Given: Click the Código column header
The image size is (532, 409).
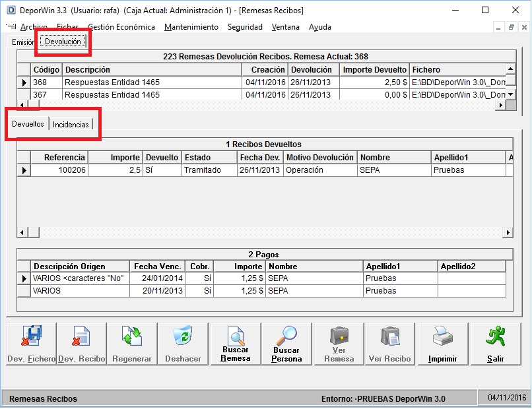Looking at the screenshot, I should tap(46, 69).
